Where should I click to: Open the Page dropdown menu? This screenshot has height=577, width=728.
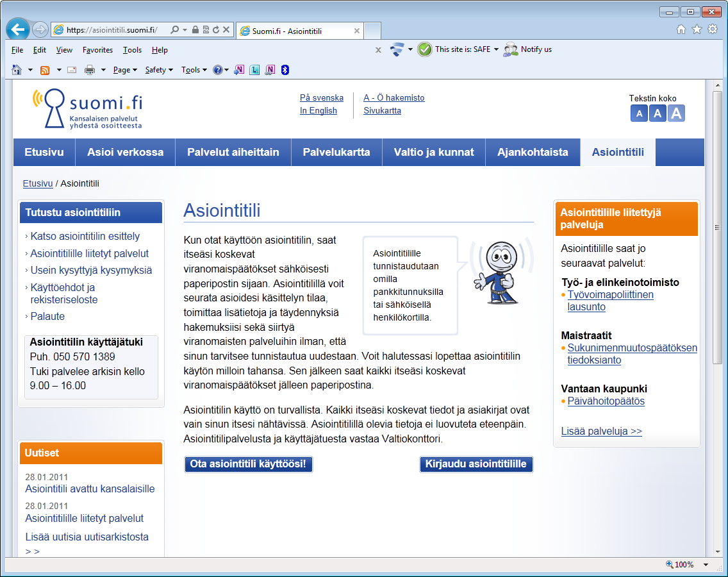pos(125,70)
